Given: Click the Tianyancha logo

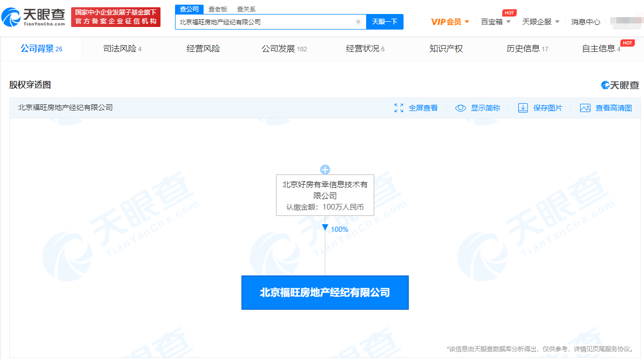Looking at the screenshot, I should click(x=34, y=17).
